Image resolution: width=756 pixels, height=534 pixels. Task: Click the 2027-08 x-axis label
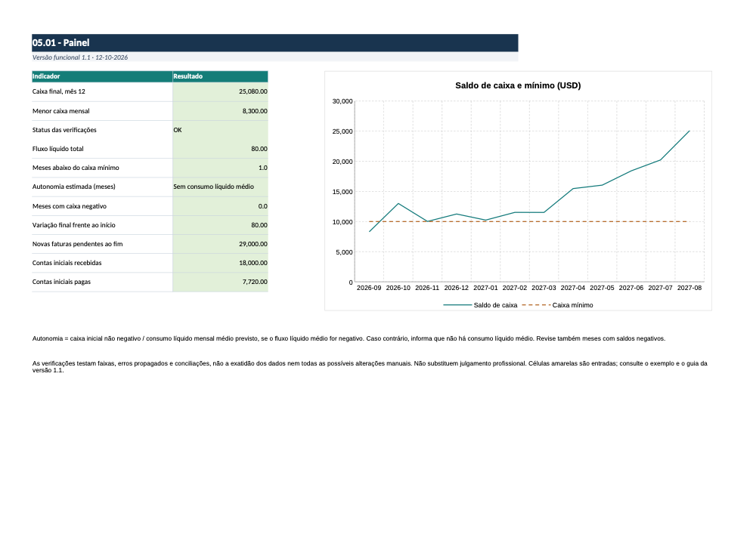coord(689,288)
